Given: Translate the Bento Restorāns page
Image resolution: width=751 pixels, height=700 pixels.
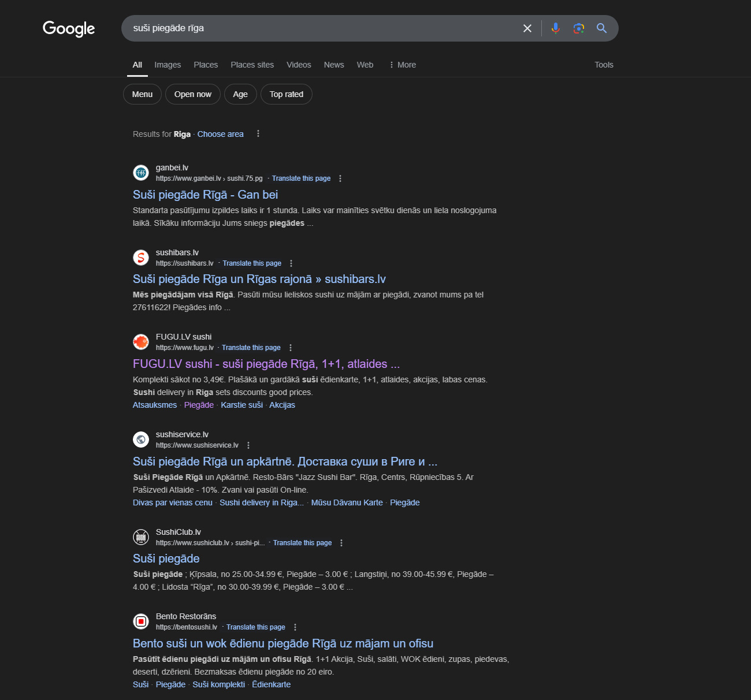Looking at the screenshot, I should [256, 627].
